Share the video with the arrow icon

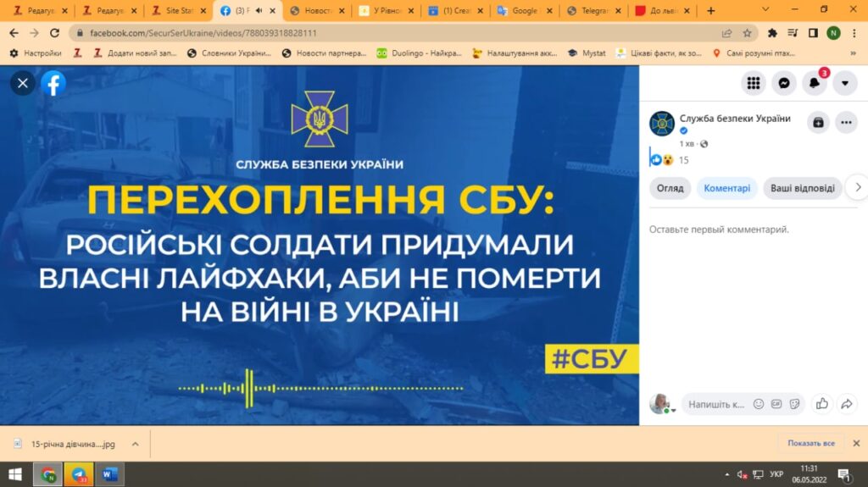(846, 404)
